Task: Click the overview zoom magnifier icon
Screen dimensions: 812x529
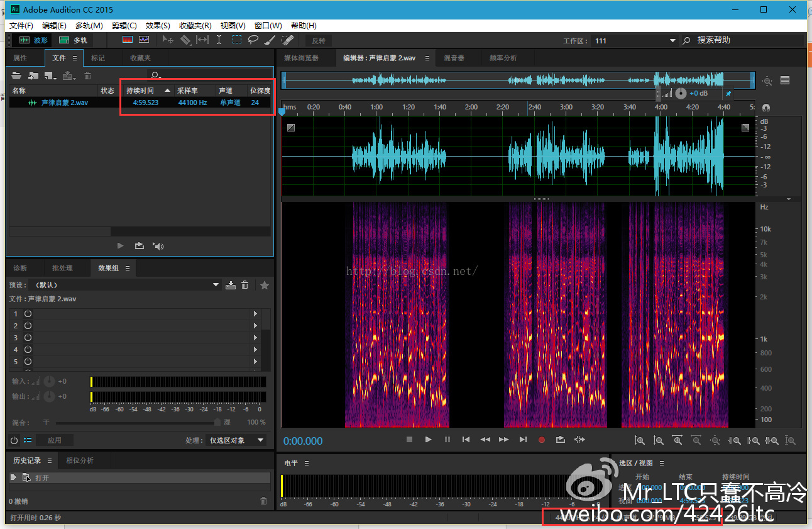Action: point(767,81)
